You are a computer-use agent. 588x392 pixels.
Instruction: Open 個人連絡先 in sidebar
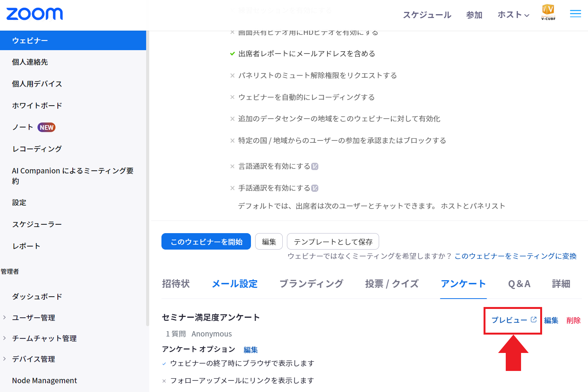pyautogui.click(x=30, y=62)
